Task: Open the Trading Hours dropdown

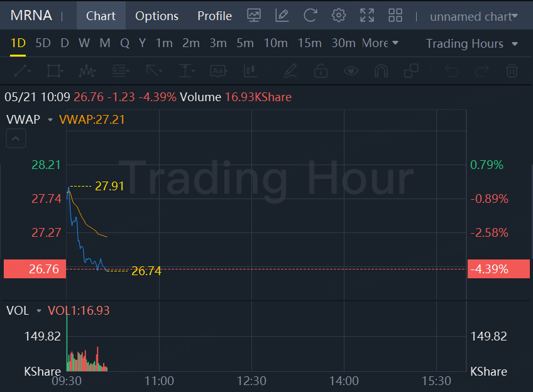Action: click(472, 43)
